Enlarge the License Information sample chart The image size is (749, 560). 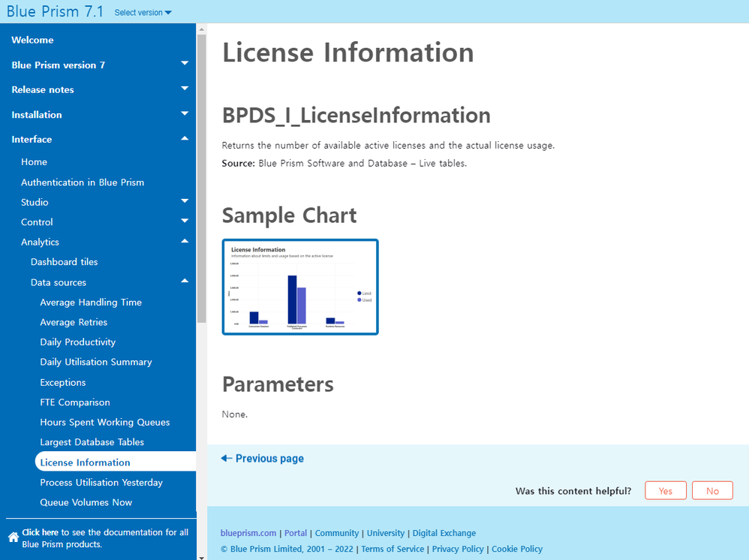coord(300,287)
